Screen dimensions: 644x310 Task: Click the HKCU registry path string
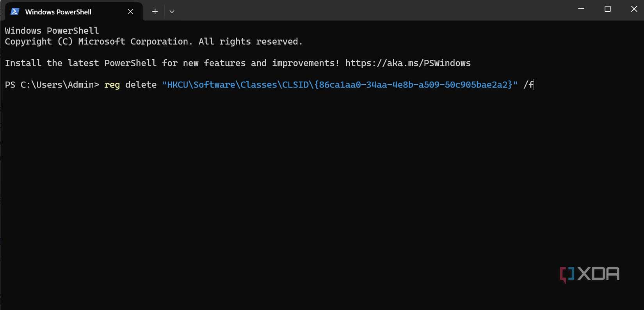point(340,85)
